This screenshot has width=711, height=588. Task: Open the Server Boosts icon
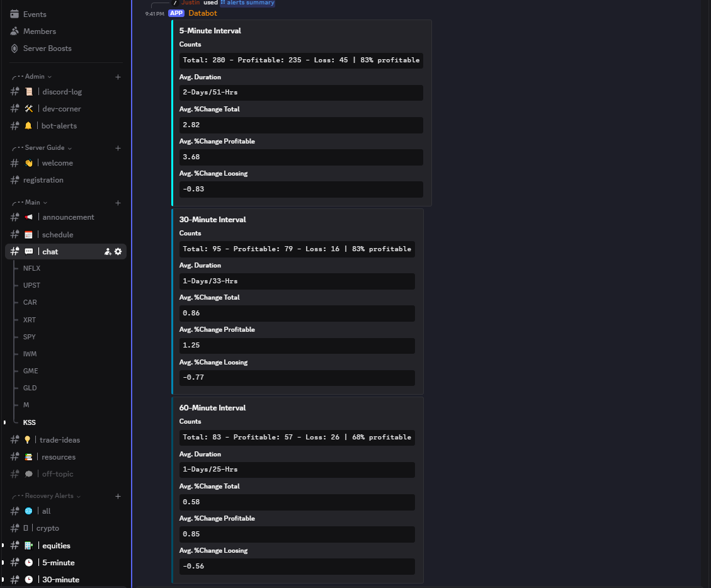point(14,48)
